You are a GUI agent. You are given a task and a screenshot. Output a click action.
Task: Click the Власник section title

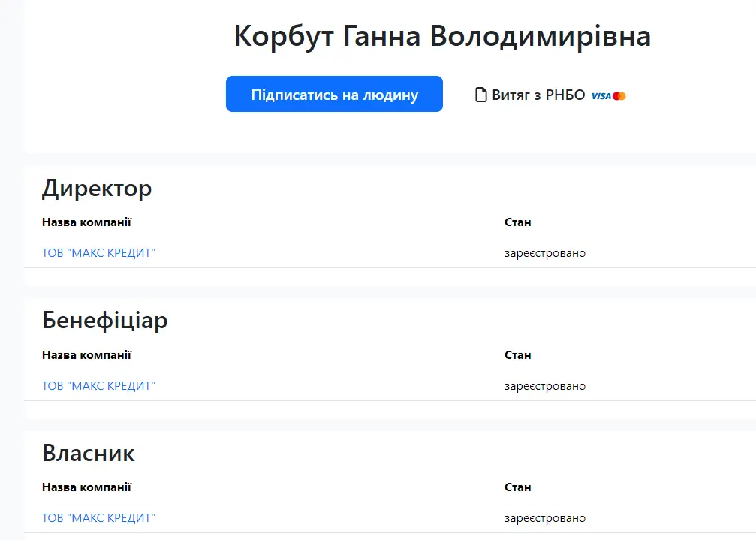(x=89, y=454)
